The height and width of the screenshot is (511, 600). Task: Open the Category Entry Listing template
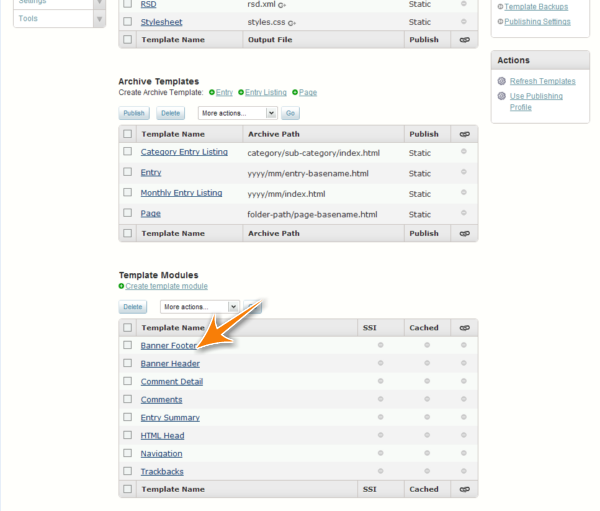184,152
